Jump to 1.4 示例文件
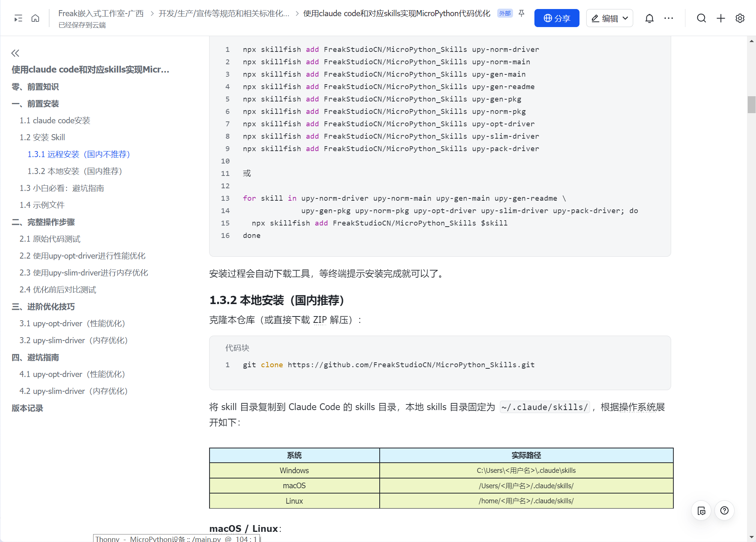Image resolution: width=756 pixels, height=542 pixels. [x=42, y=205]
